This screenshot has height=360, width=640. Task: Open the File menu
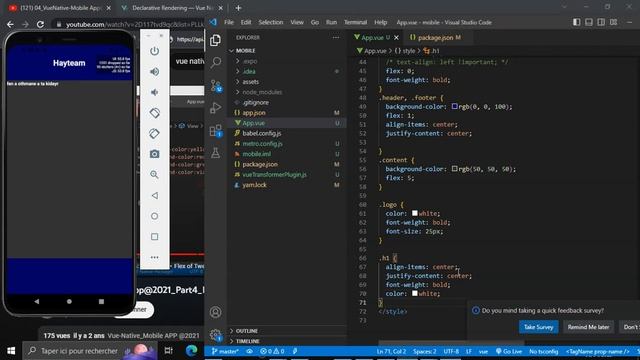pyautogui.click(x=229, y=22)
